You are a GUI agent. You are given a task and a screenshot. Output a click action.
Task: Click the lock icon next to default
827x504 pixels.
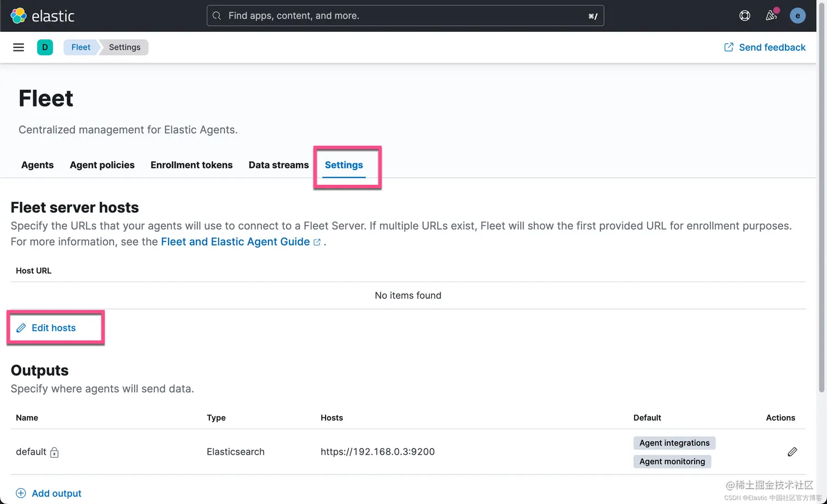(54, 452)
